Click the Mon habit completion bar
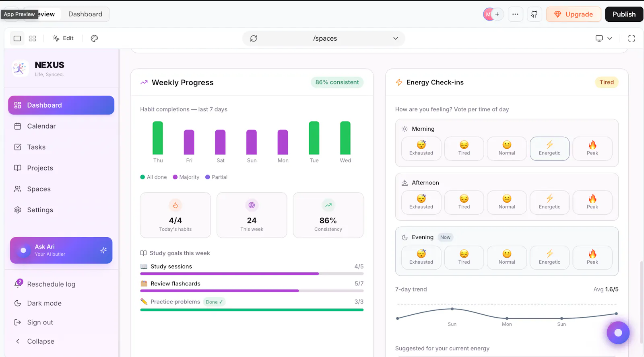Viewport: 644px width, 357px height. point(283,142)
